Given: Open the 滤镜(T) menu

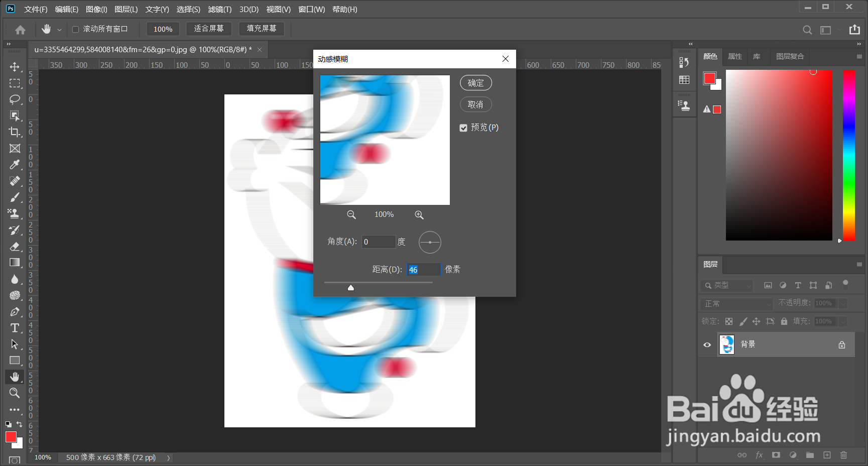Looking at the screenshot, I should pyautogui.click(x=220, y=9).
